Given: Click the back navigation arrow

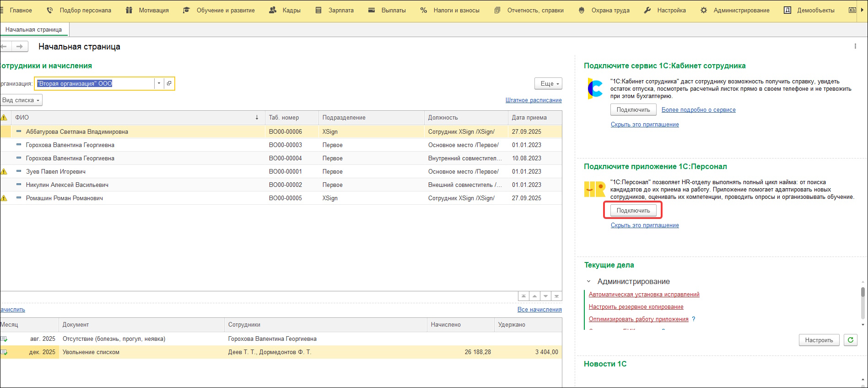Looking at the screenshot, I should click(x=4, y=46).
